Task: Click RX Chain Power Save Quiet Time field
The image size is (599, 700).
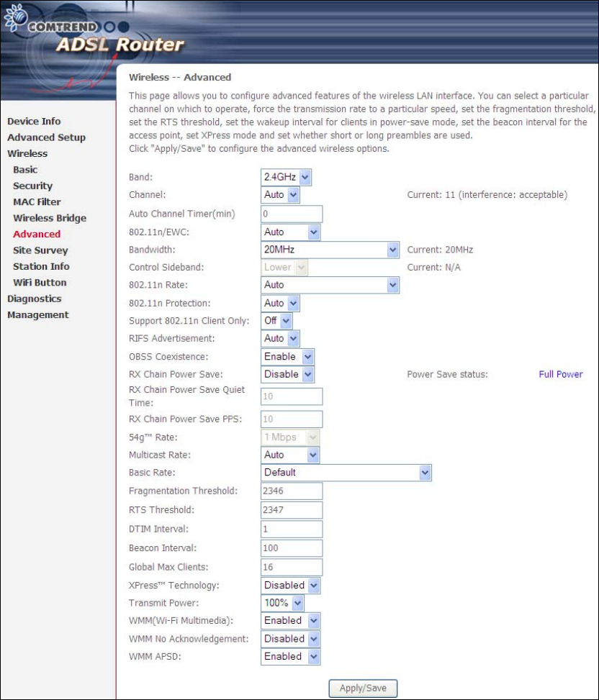Action: click(292, 396)
